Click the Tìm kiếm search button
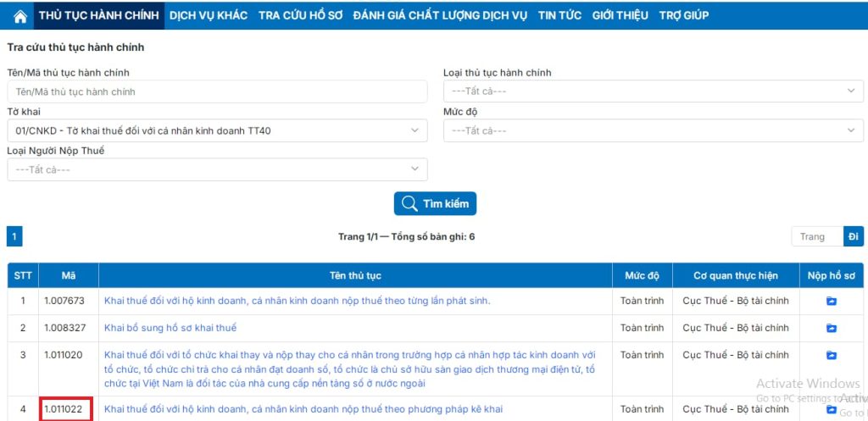The width and height of the screenshot is (868, 421). coord(435,203)
